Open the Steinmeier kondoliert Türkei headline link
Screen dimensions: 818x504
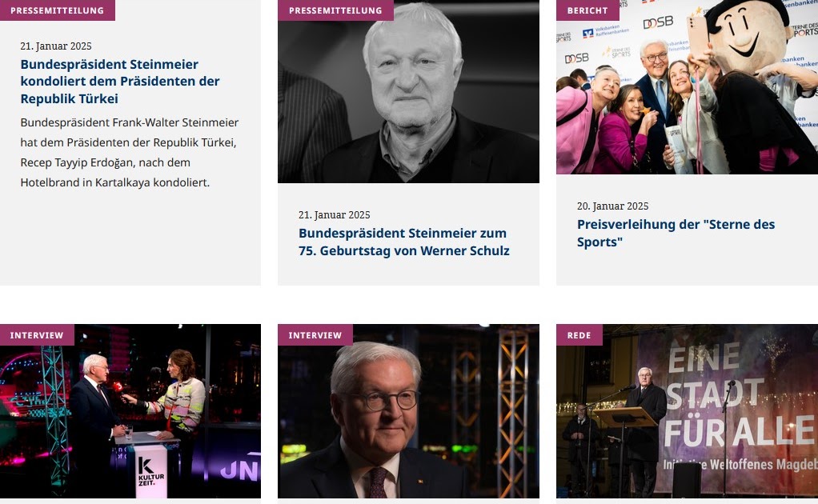pyautogui.click(x=120, y=82)
